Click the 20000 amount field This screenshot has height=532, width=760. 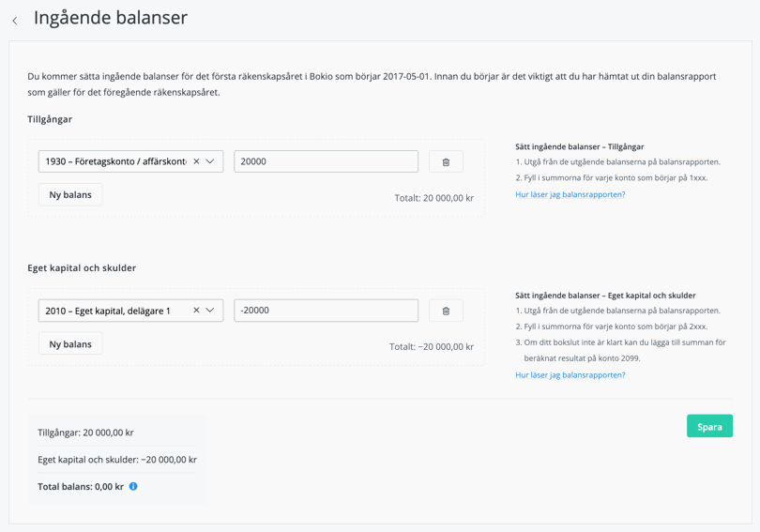click(326, 161)
